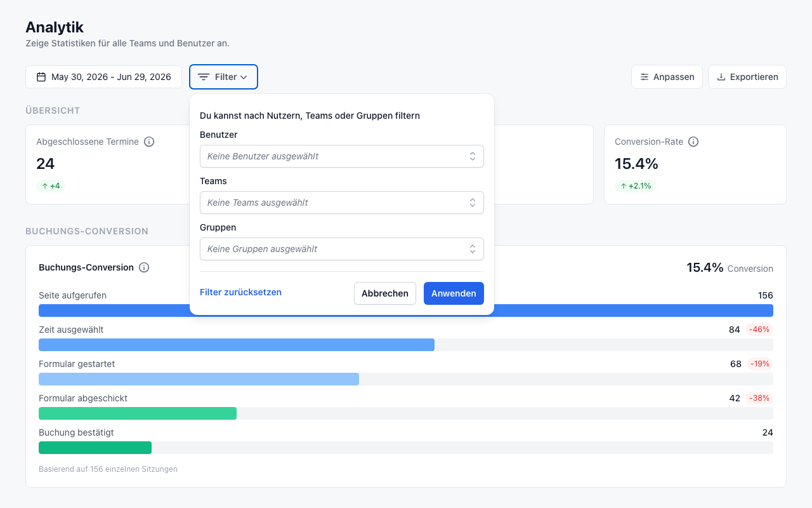The width and height of the screenshot is (812, 508).
Task: Click the Anpassen button
Action: click(x=667, y=77)
